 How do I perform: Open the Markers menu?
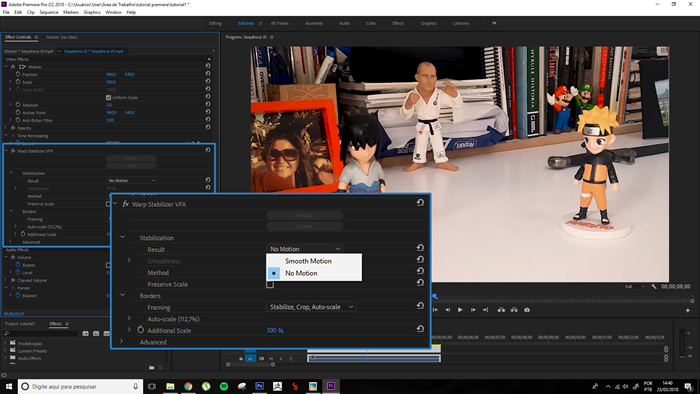(x=71, y=12)
